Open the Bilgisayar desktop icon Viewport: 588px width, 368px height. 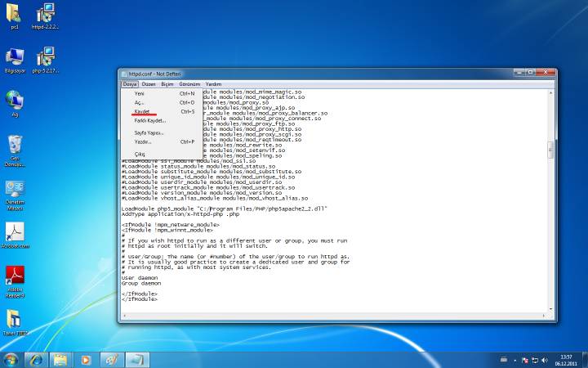15,57
